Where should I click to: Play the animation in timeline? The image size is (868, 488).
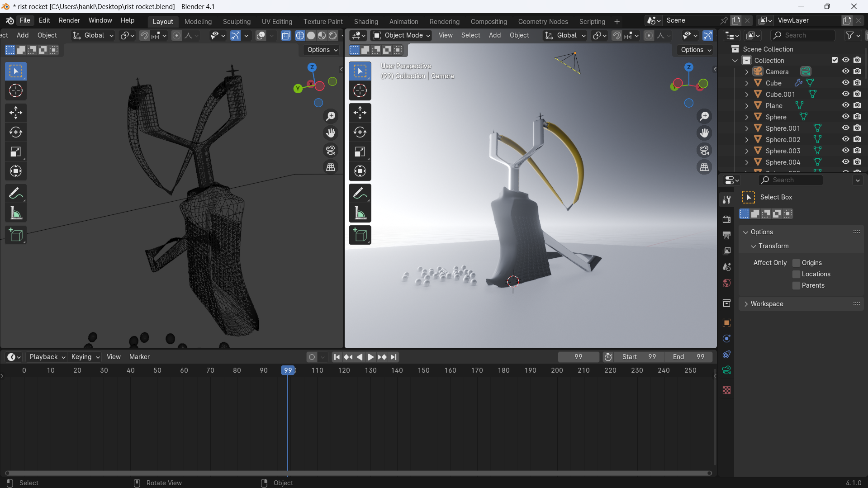[370, 357]
